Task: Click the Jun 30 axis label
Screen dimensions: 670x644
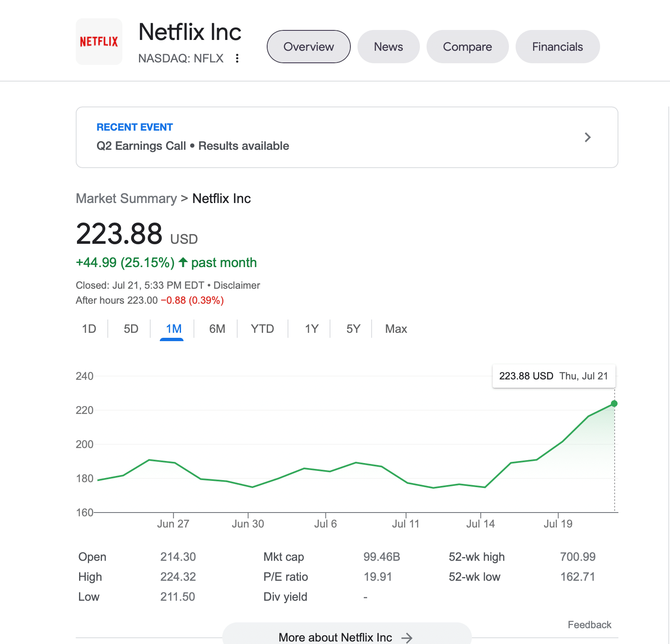Action: (x=248, y=524)
